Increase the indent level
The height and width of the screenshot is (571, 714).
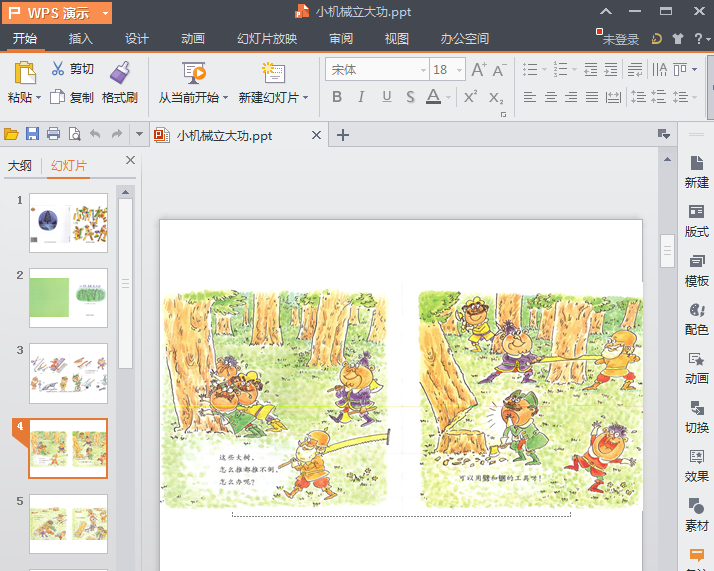pyautogui.click(x=611, y=70)
